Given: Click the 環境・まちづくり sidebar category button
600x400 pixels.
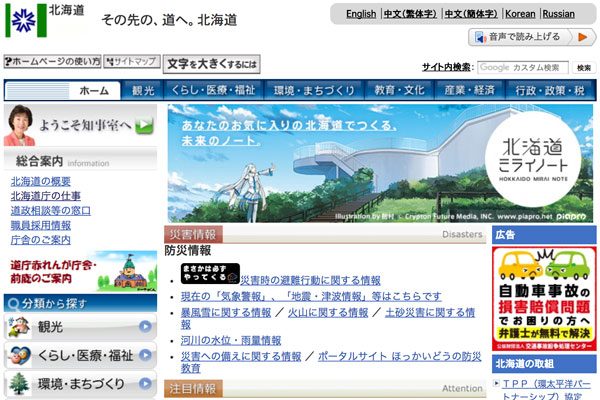Looking at the screenshot, I should tap(80, 384).
